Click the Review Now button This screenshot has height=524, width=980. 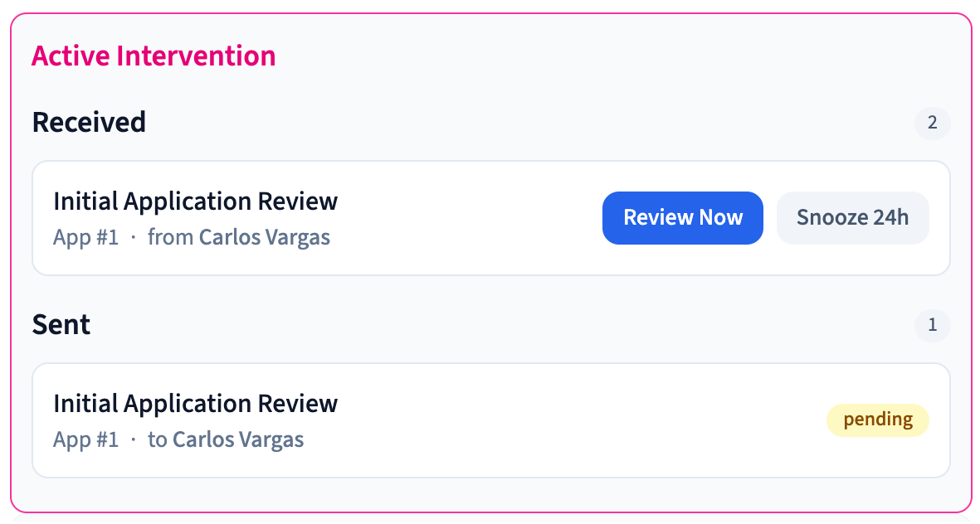pyautogui.click(x=682, y=218)
